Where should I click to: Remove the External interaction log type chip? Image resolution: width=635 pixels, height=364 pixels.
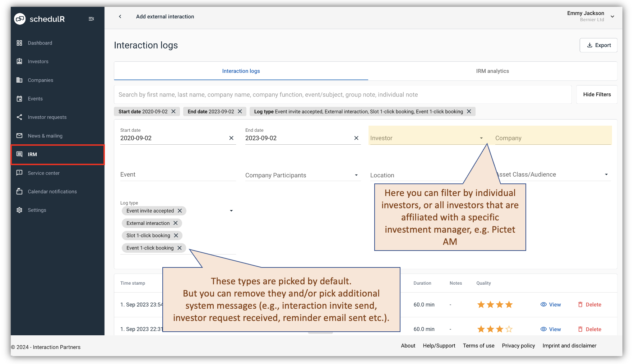coord(176,223)
